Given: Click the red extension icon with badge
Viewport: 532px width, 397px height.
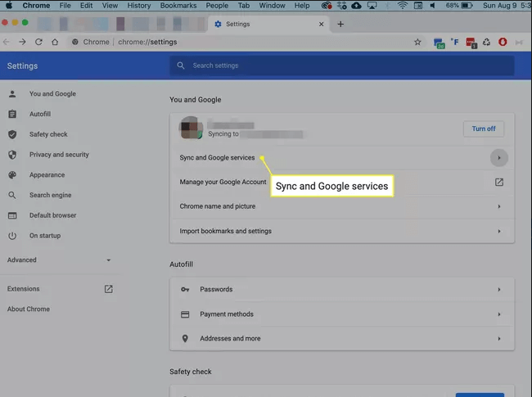Looking at the screenshot, I should point(471,43).
